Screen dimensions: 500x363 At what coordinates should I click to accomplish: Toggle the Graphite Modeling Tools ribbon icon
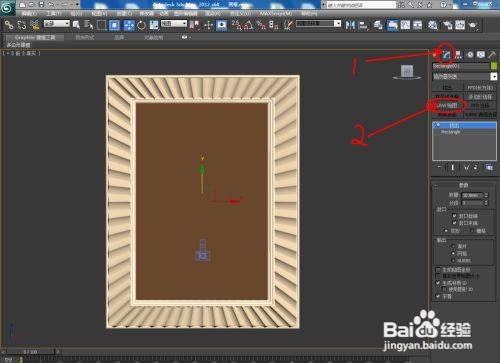pyautogui.click(x=392, y=25)
